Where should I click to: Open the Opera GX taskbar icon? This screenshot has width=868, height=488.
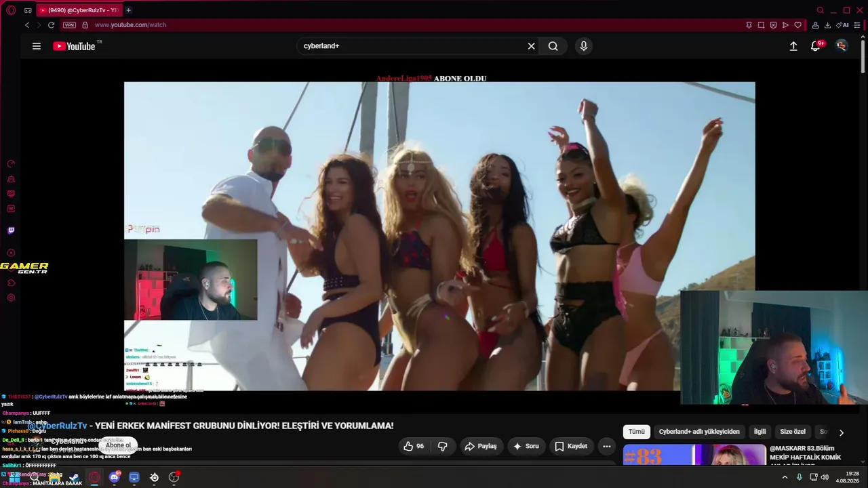point(94,478)
